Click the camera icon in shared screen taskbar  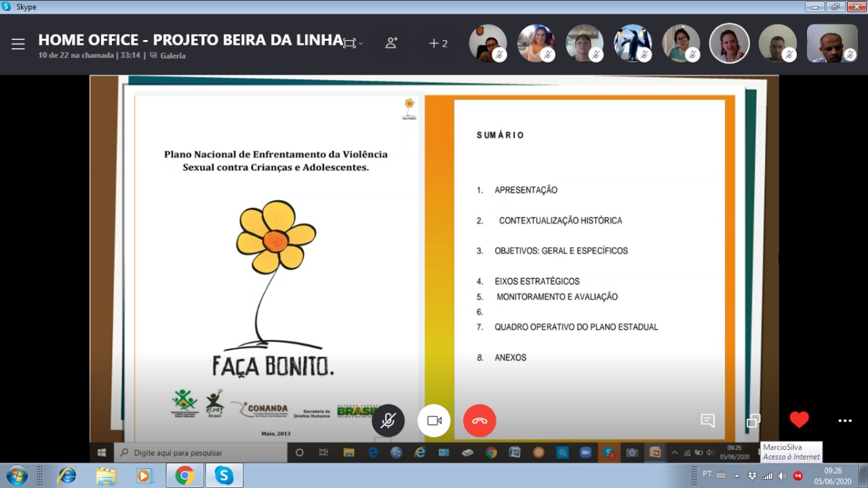point(632,452)
